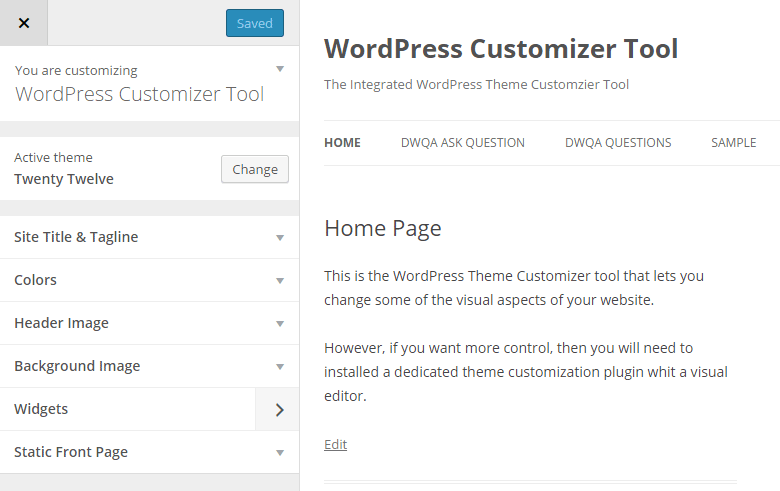Click the Home Page heading
Viewport: 780px width, 491px height.
coord(383,229)
